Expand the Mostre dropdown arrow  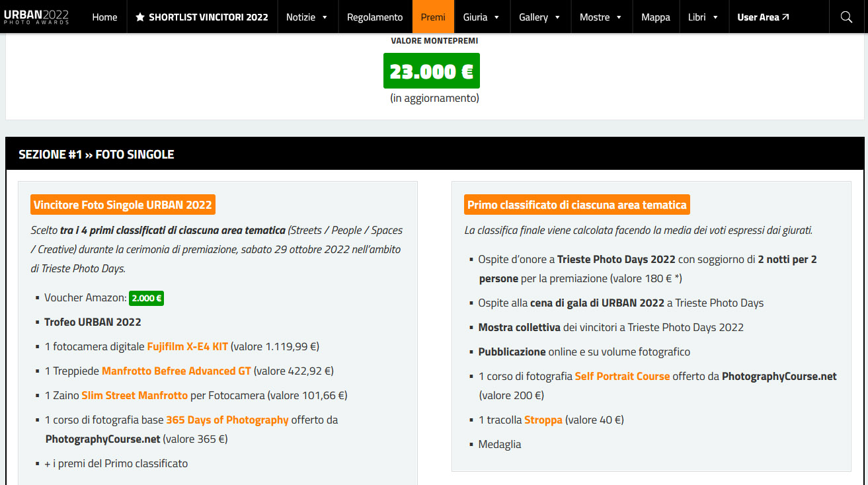[619, 18]
